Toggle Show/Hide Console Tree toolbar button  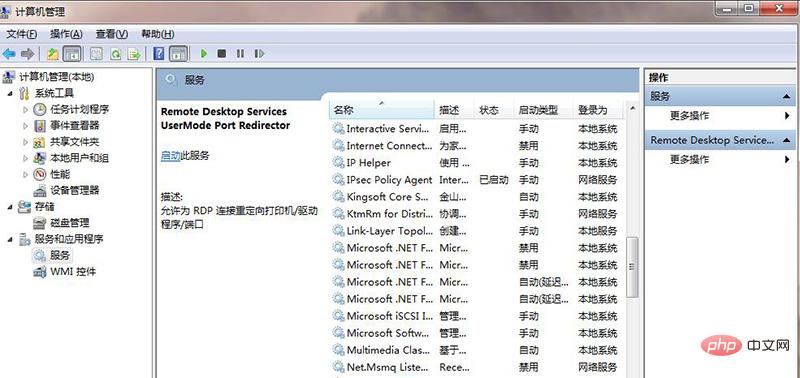click(72, 54)
